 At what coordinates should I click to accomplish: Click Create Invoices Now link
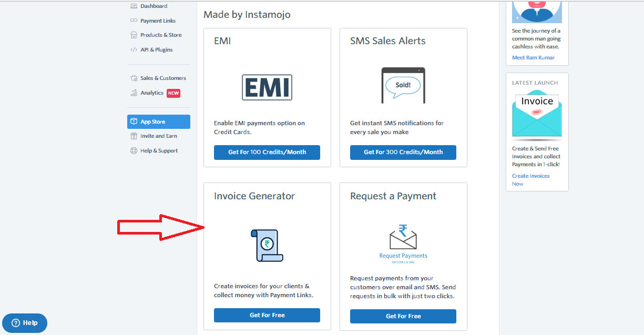click(530, 180)
